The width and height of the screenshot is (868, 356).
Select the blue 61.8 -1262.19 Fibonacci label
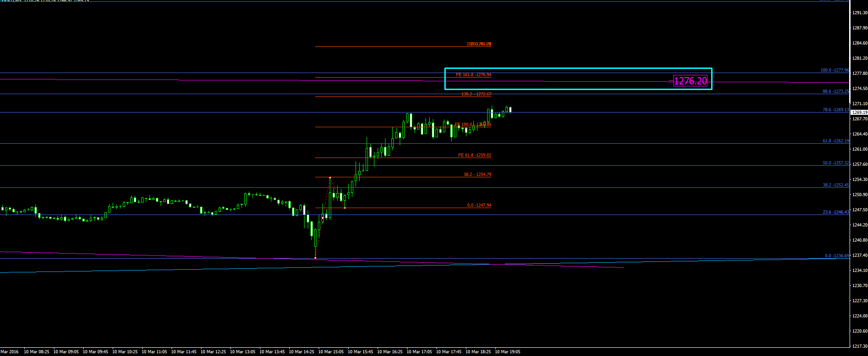point(836,141)
